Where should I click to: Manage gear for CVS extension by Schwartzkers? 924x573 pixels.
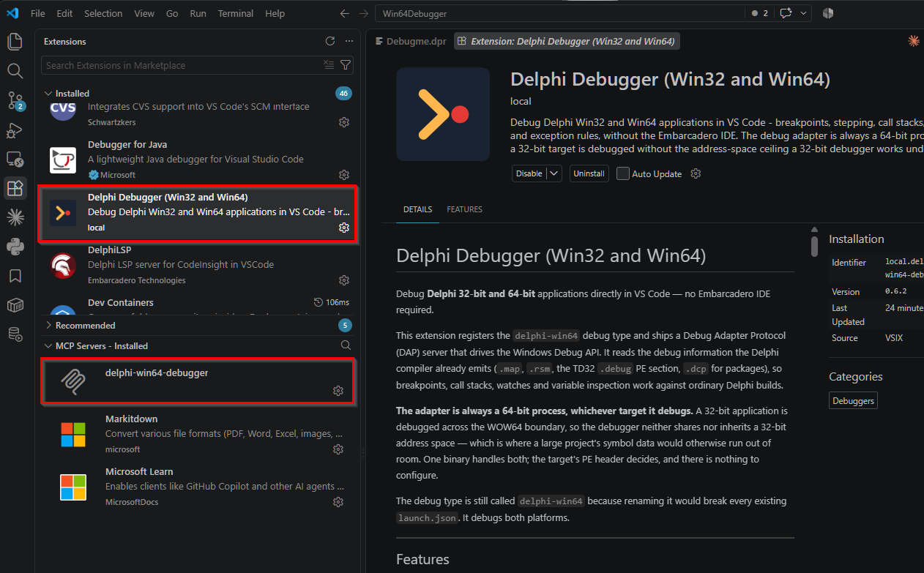click(x=344, y=122)
